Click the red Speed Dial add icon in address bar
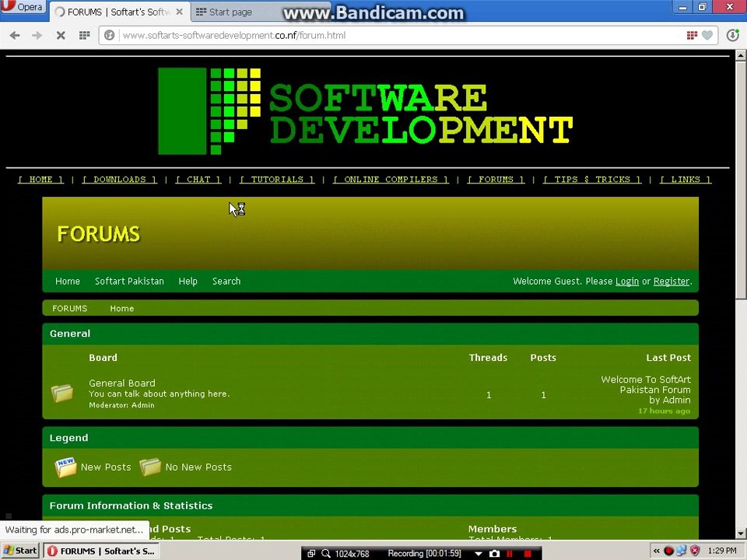This screenshot has width=747, height=560. point(692,35)
